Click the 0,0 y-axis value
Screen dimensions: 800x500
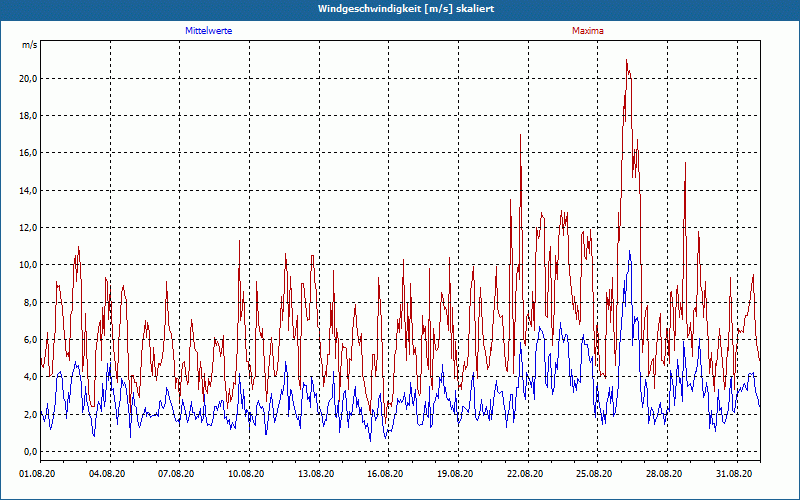click(31, 452)
